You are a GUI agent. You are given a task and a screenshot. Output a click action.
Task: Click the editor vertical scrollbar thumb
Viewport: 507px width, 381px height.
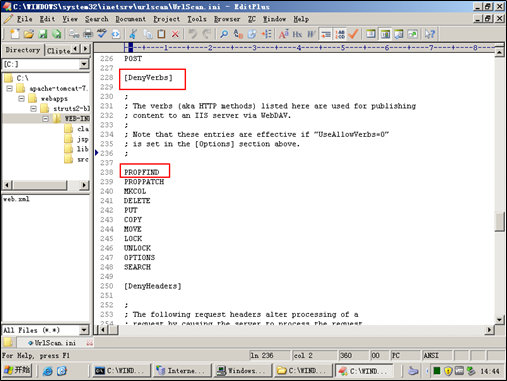click(x=499, y=222)
